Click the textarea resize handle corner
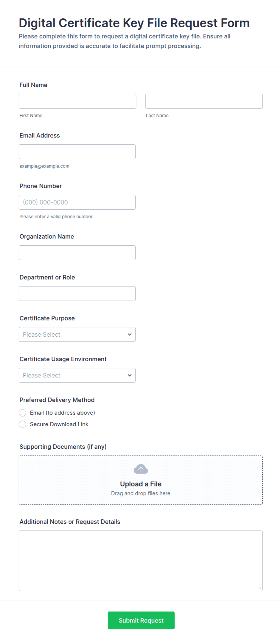Viewport: 279px width, 644px height. [259, 588]
